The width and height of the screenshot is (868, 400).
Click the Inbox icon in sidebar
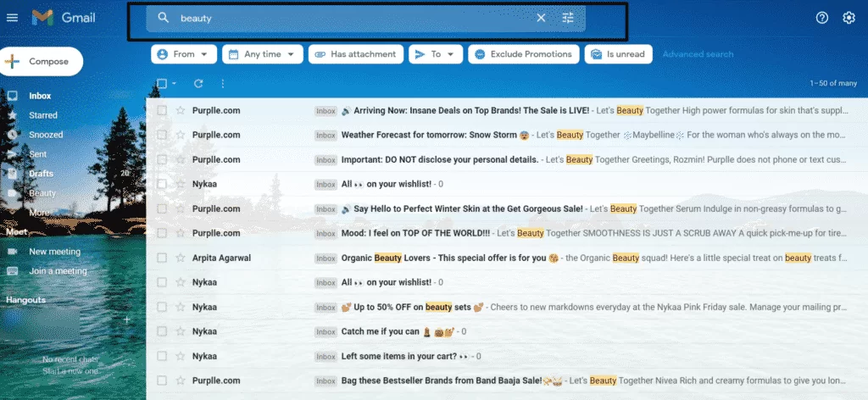pos(12,96)
